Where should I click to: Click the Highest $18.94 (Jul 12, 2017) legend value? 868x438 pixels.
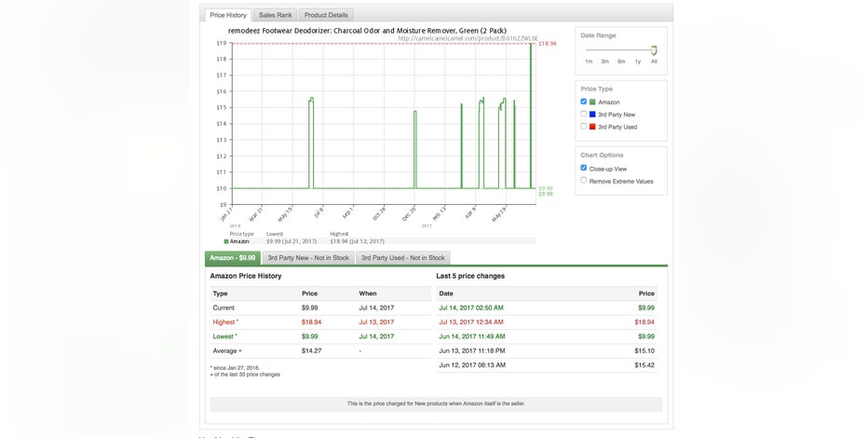(x=357, y=241)
